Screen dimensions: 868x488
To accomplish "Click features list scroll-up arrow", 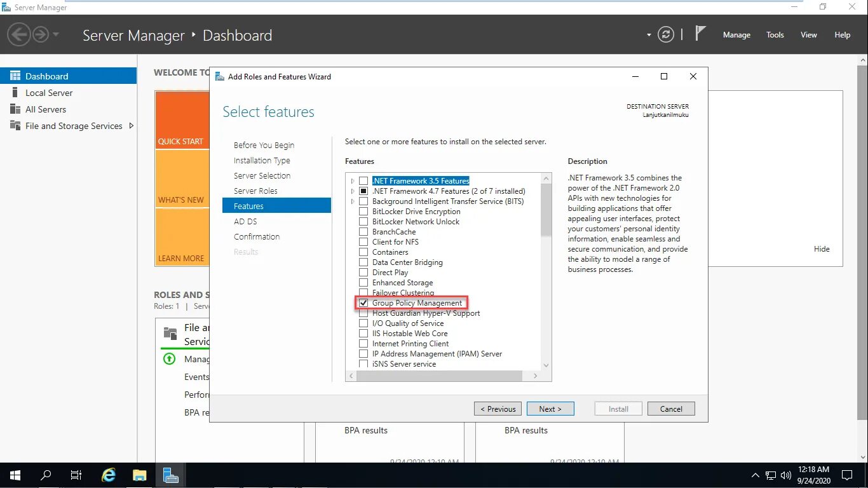I will [546, 178].
